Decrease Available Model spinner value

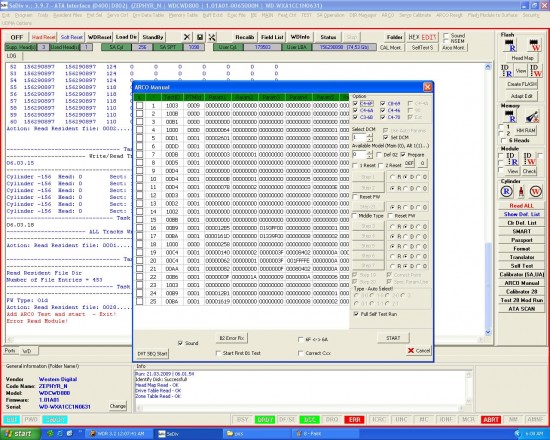(x=369, y=156)
